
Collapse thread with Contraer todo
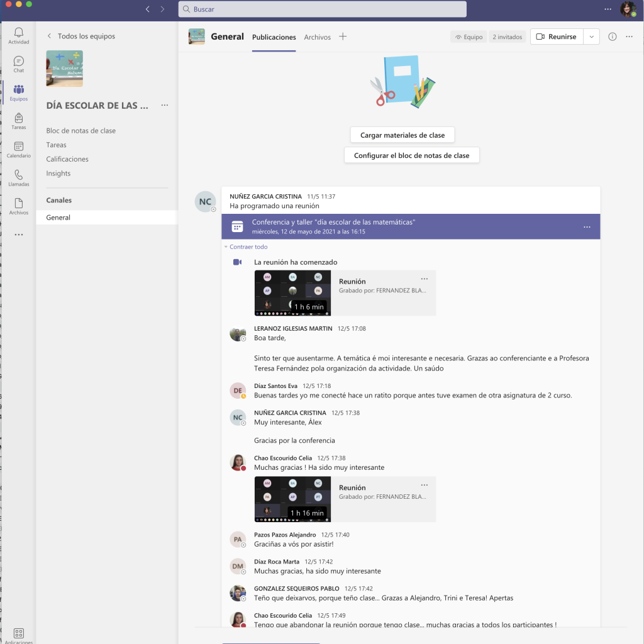(x=248, y=247)
